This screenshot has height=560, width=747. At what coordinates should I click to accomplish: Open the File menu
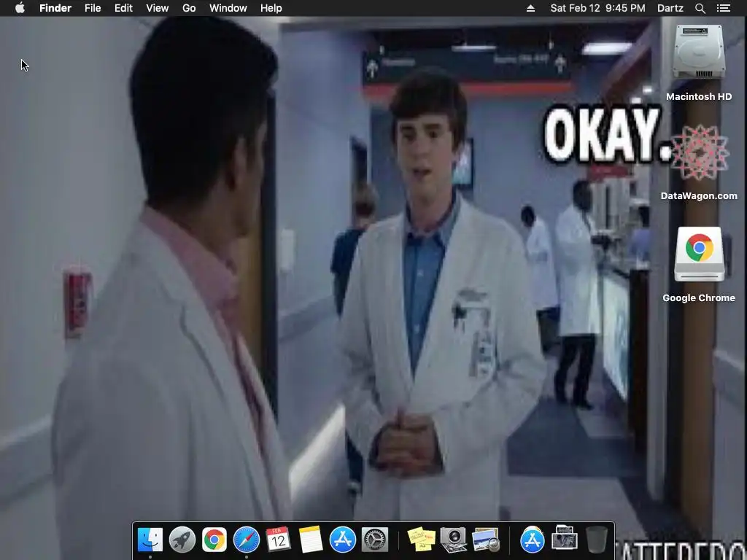[x=93, y=8]
